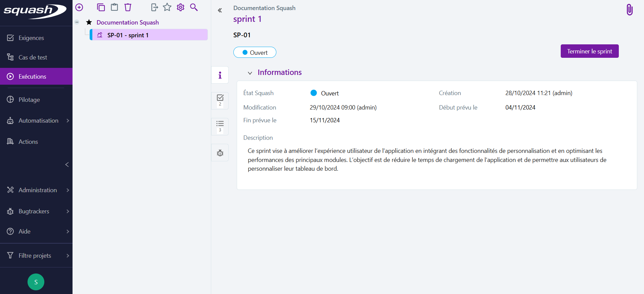Go to Cas de test workspace
Screen dimensions: 644x294
pyautogui.click(x=36, y=57)
